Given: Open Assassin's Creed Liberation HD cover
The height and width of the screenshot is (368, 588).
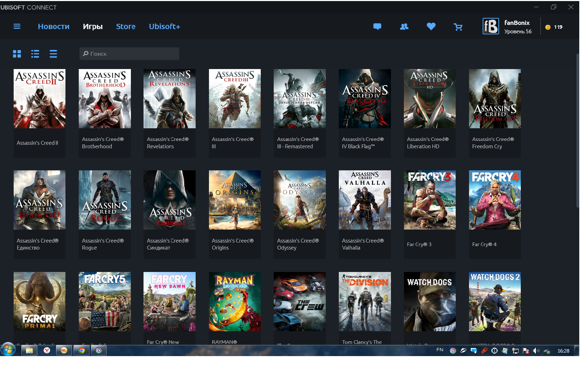Looking at the screenshot, I should (x=430, y=98).
